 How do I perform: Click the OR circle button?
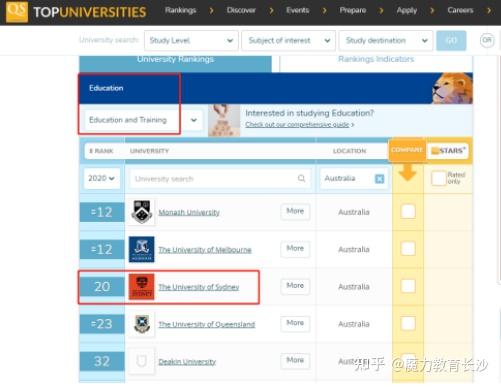pyautogui.click(x=487, y=40)
